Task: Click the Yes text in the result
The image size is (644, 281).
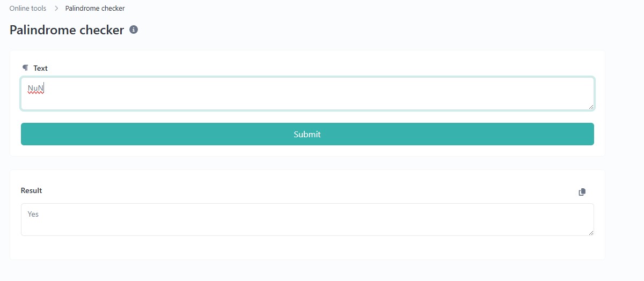Action: tap(33, 214)
